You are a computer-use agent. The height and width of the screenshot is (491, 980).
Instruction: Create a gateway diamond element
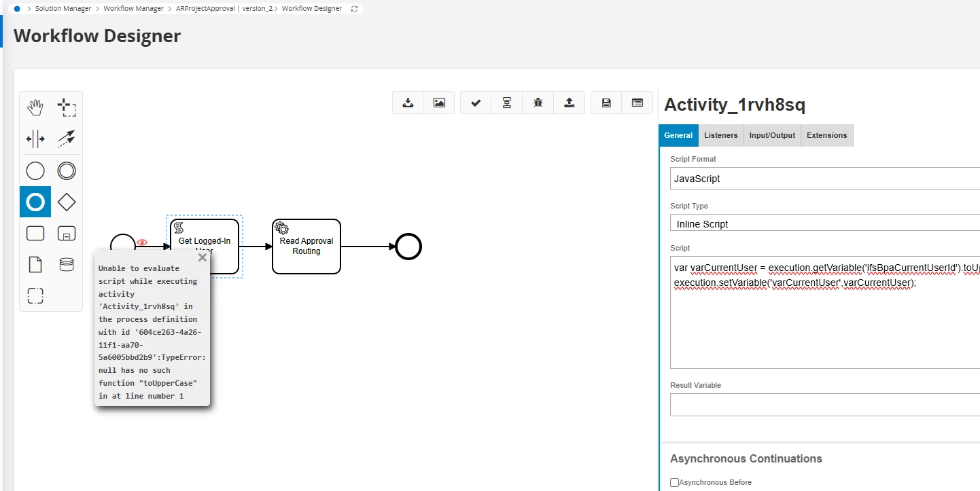point(67,202)
